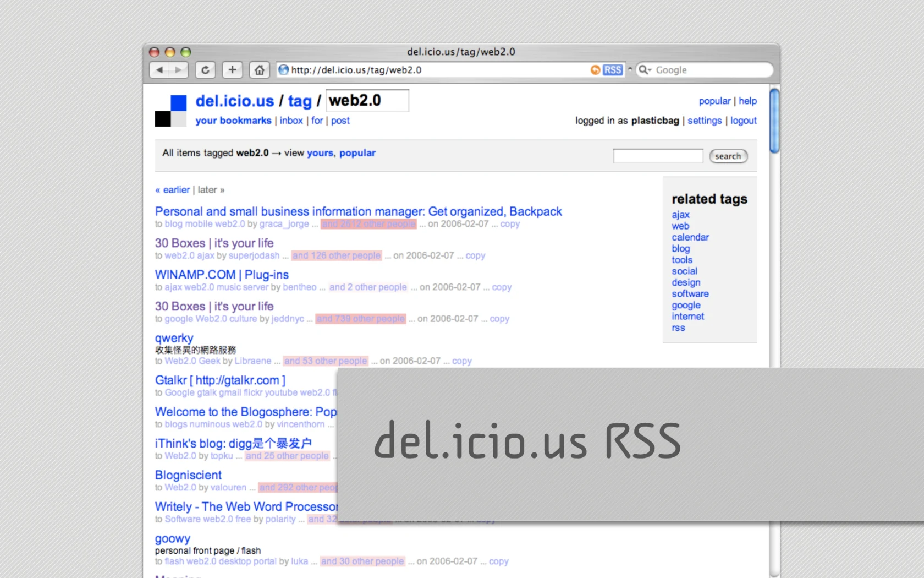This screenshot has width=924, height=578.
Task: Open Writely Web Word Processor bookmark
Action: [x=246, y=507]
